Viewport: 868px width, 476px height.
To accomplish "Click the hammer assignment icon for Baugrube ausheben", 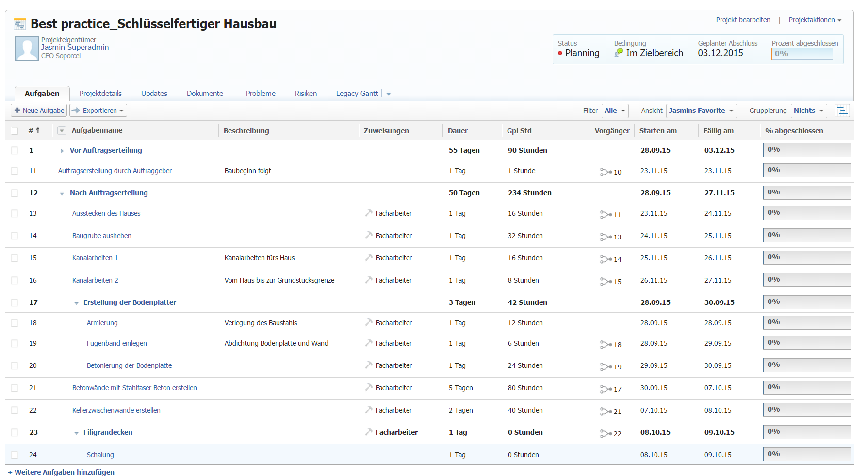I will pyautogui.click(x=369, y=235).
